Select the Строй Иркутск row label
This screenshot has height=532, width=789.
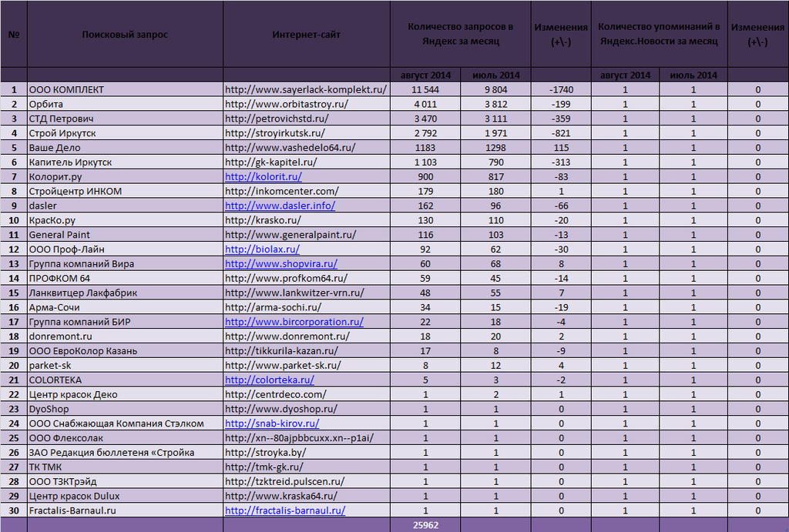click(x=125, y=133)
